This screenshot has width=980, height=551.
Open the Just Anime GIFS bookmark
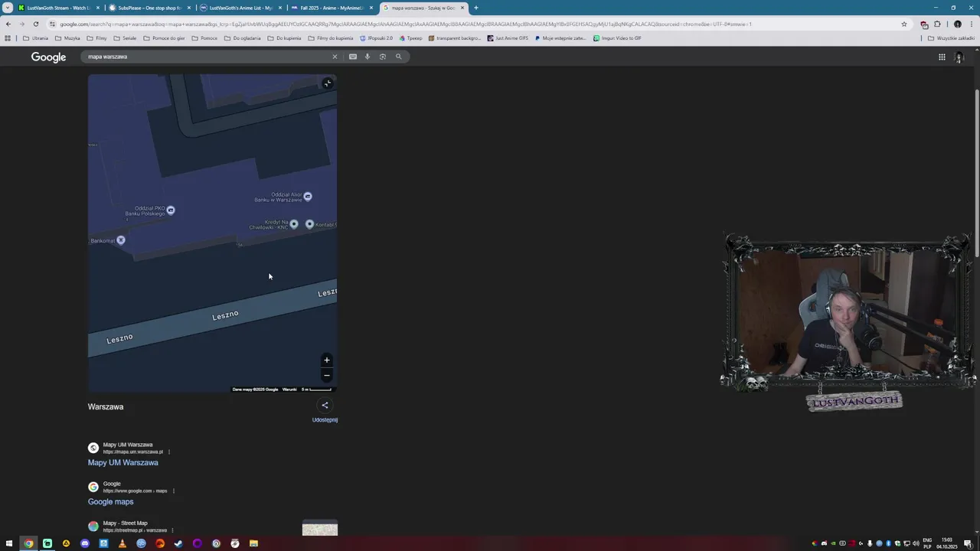pyautogui.click(x=508, y=38)
